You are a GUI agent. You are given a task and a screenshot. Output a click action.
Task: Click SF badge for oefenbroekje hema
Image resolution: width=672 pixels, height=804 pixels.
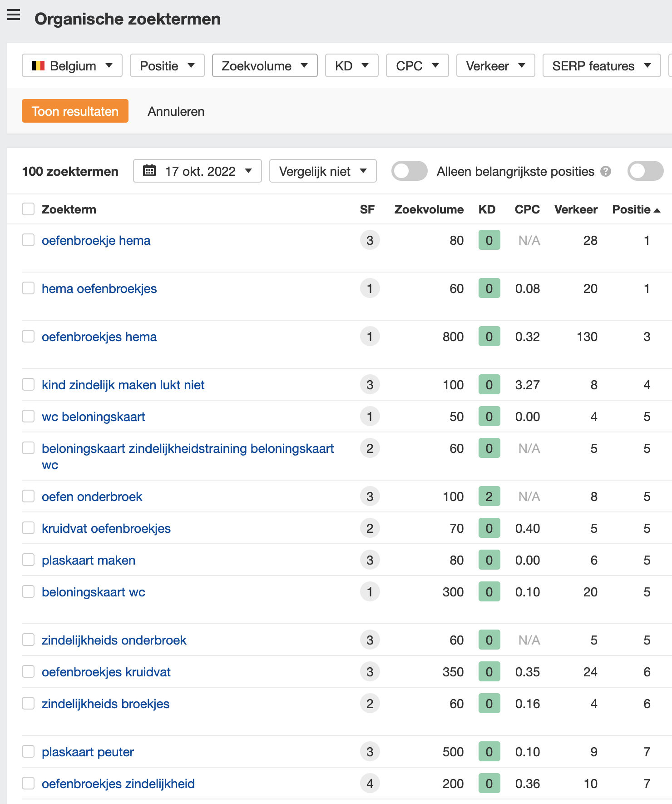pyautogui.click(x=370, y=240)
